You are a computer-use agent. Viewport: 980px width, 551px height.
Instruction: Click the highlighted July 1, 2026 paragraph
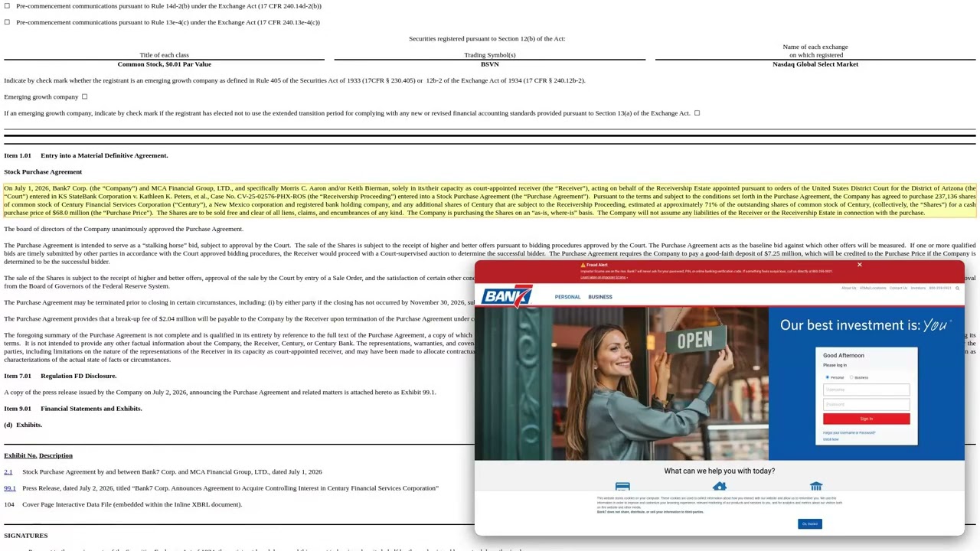click(490, 201)
